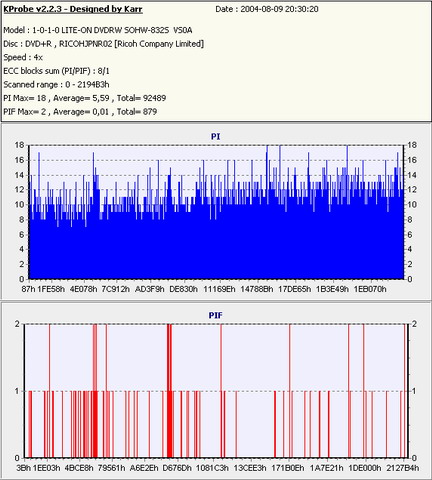Click the Speed 4x line
The image size is (432, 480).
tap(23, 57)
